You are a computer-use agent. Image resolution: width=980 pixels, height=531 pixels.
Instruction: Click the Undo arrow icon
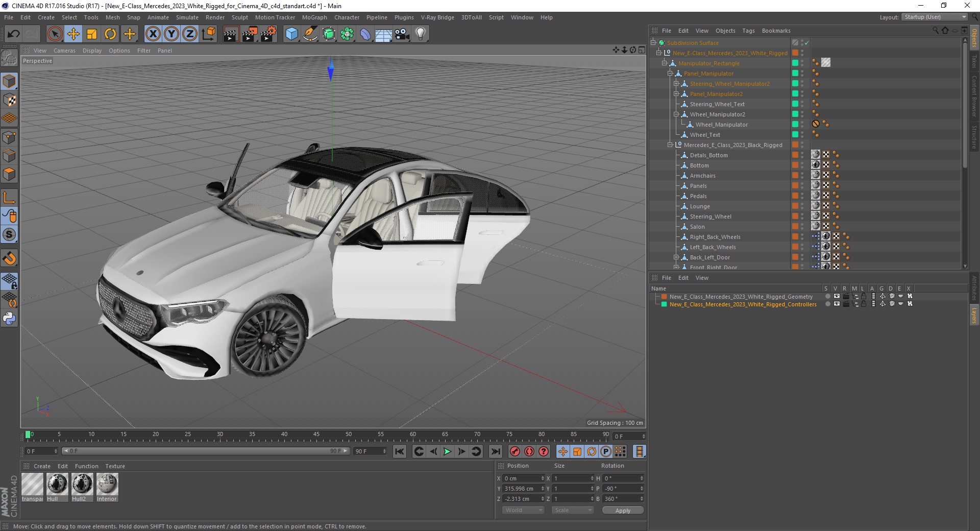tap(14, 34)
